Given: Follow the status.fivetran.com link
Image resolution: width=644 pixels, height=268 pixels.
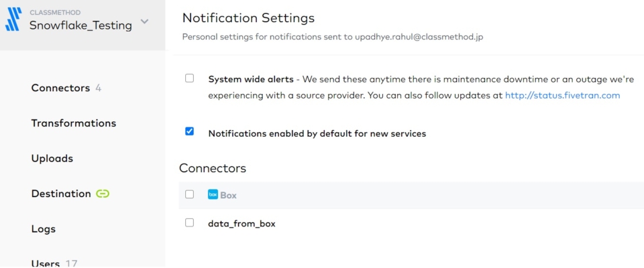Looking at the screenshot, I should (x=562, y=96).
